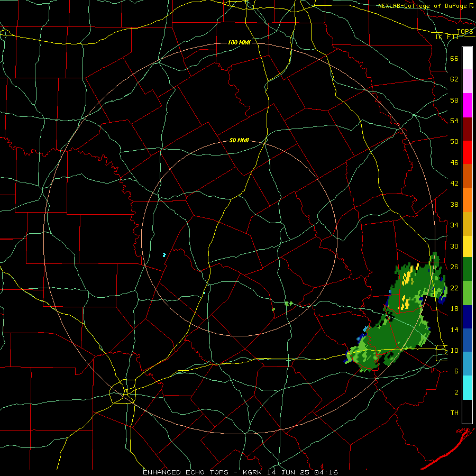Click the "26" legend value
The width and height of the screenshot is (476, 476).
pos(454,267)
